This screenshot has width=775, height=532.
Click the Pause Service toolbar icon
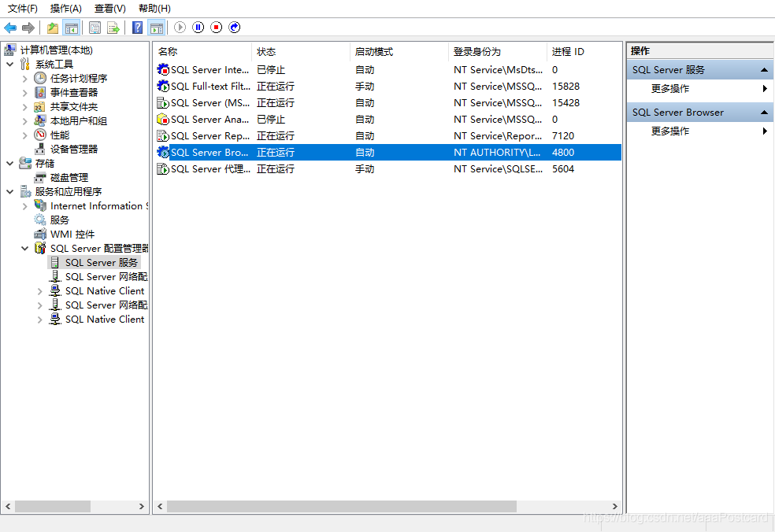[x=198, y=28]
